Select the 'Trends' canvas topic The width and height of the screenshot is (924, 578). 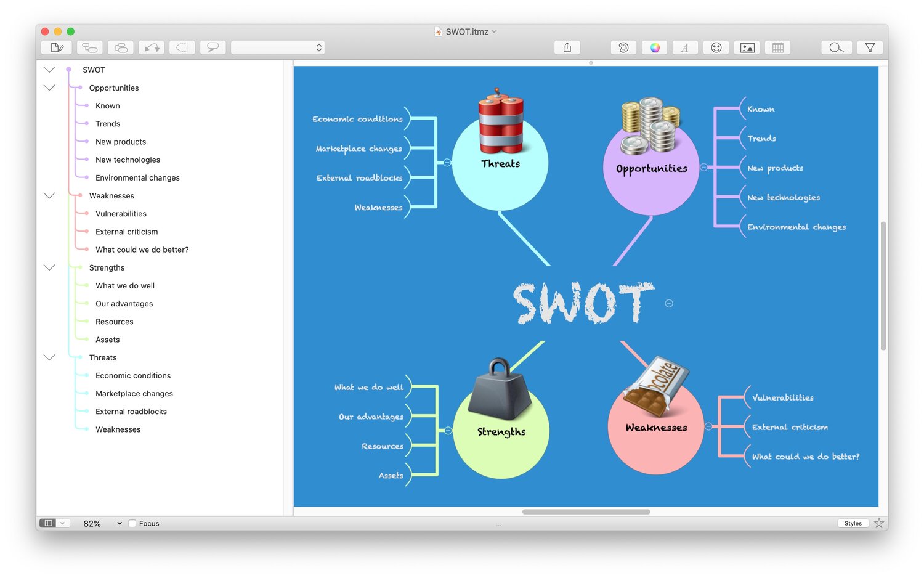pyautogui.click(x=761, y=139)
